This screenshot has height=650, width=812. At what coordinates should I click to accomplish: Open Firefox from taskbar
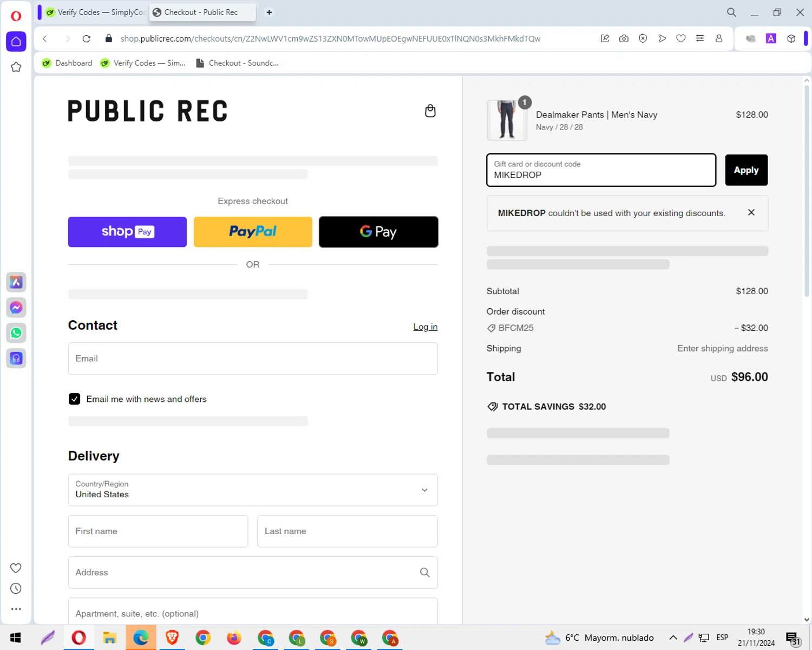(234, 638)
